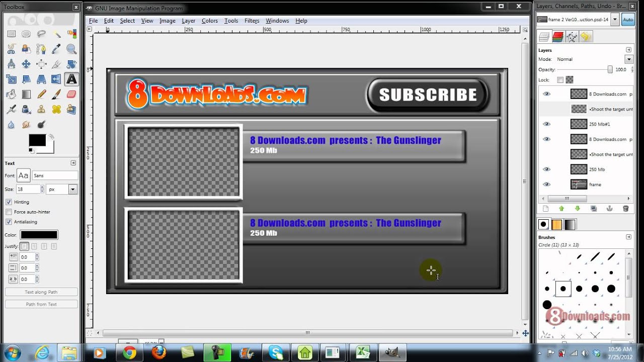Image resolution: width=644 pixels, height=362 pixels.
Task: Toggle the Hinting checkbox
Action: tap(9, 202)
